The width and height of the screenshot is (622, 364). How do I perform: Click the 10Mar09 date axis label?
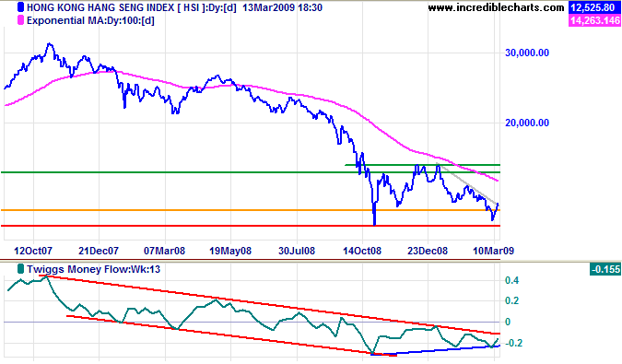click(x=494, y=251)
